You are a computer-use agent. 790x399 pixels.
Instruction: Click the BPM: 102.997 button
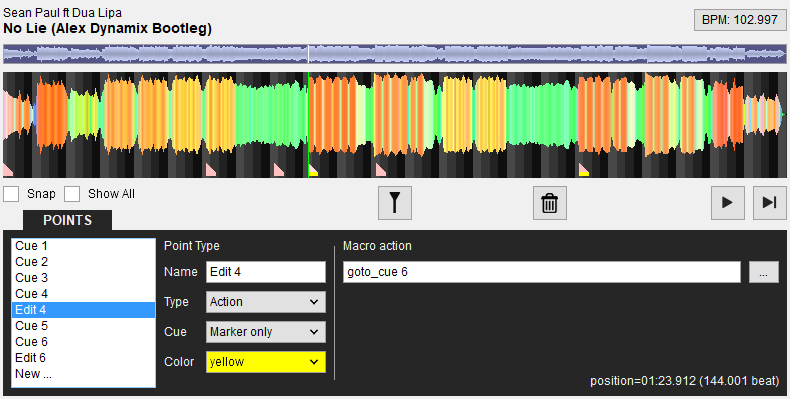point(740,20)
